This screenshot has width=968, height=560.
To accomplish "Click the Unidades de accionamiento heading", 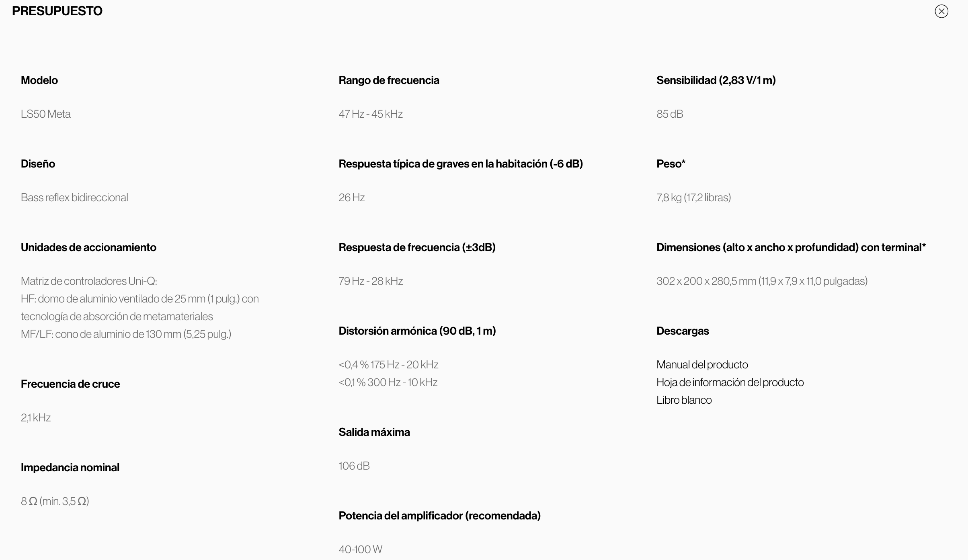I will point(88,247).
